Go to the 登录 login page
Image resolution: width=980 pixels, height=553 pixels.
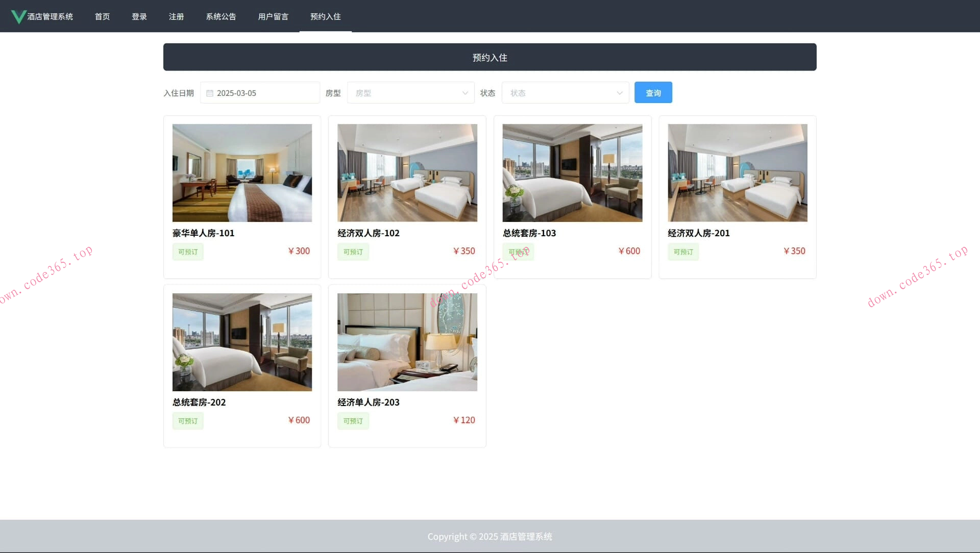139,16
